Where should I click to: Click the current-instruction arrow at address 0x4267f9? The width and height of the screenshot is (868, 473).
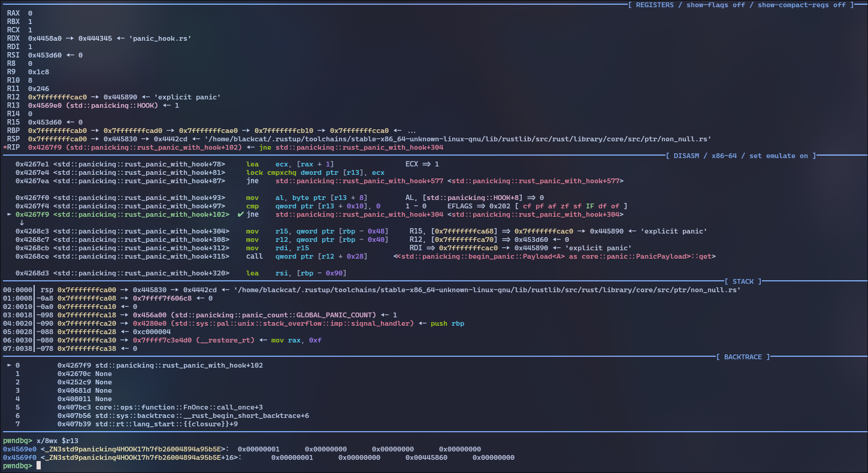pos(8,214)
